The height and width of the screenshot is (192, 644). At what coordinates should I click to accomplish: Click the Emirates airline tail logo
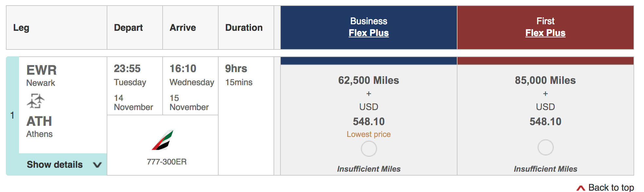click(x=163, y=140)
